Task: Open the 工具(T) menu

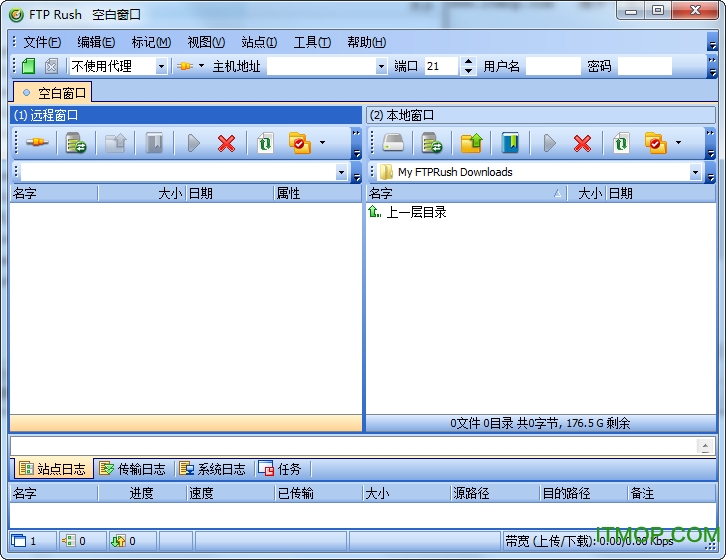Action: (x=312, y=42)
